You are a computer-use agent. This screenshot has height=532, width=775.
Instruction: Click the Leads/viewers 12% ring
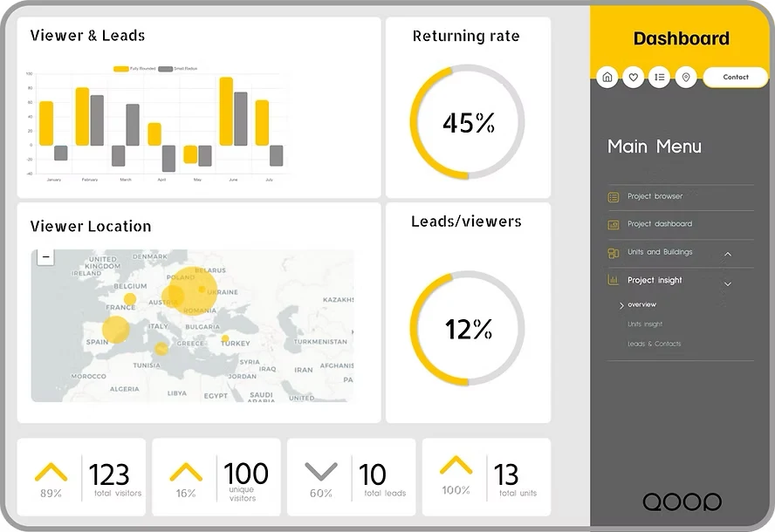[x=467, y=329]
